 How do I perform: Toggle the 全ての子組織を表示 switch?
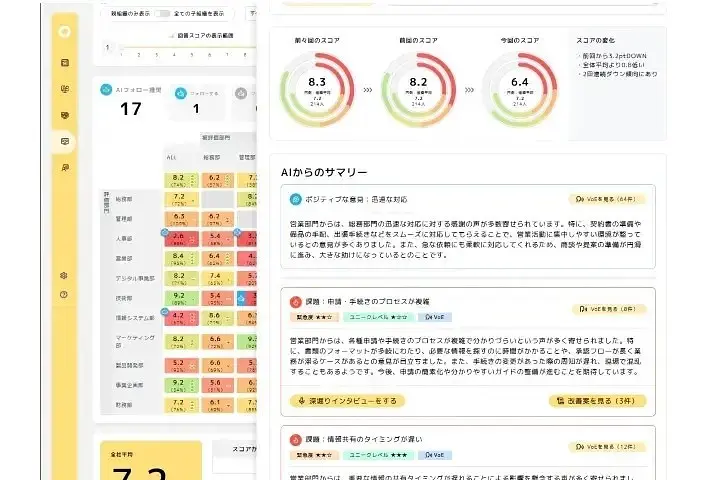[x=162, y=14]
